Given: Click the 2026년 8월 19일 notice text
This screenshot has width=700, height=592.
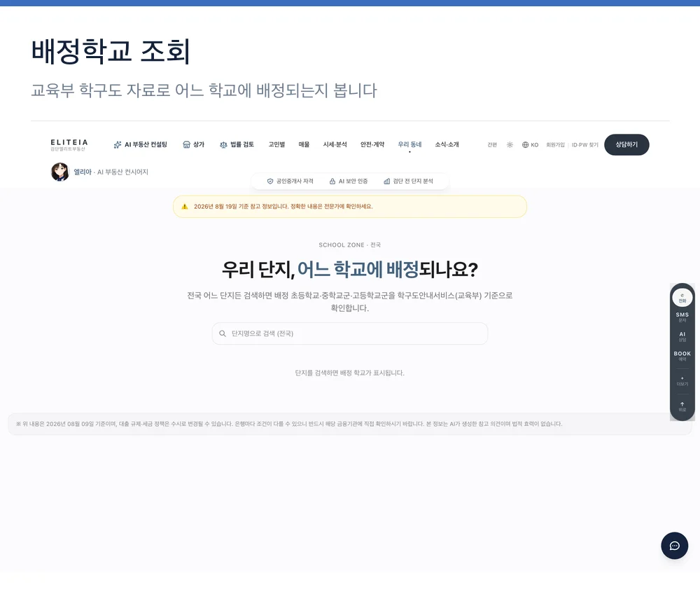Looking at the screenshot, I should coord(283,207).
